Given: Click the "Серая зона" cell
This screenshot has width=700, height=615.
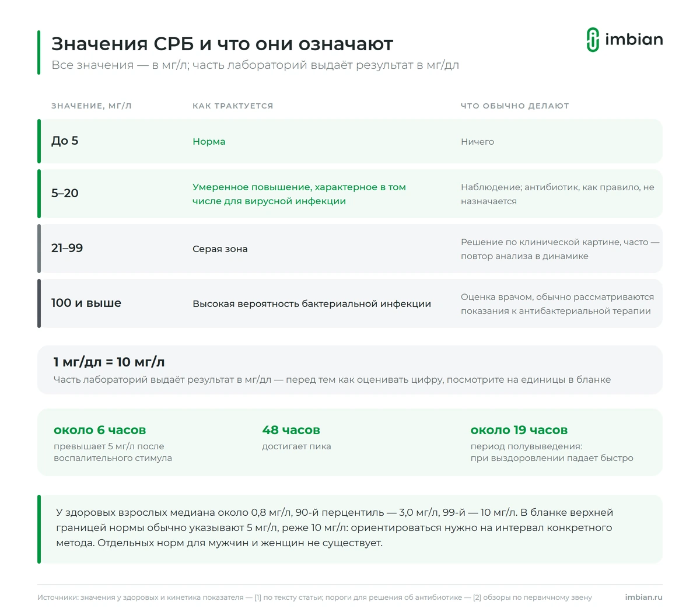Looking at the screenshot, I should [220, 249].
